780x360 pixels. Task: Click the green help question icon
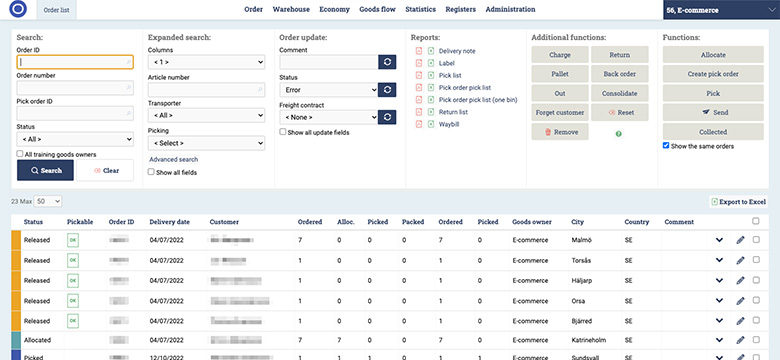click(x=618, y=134)
